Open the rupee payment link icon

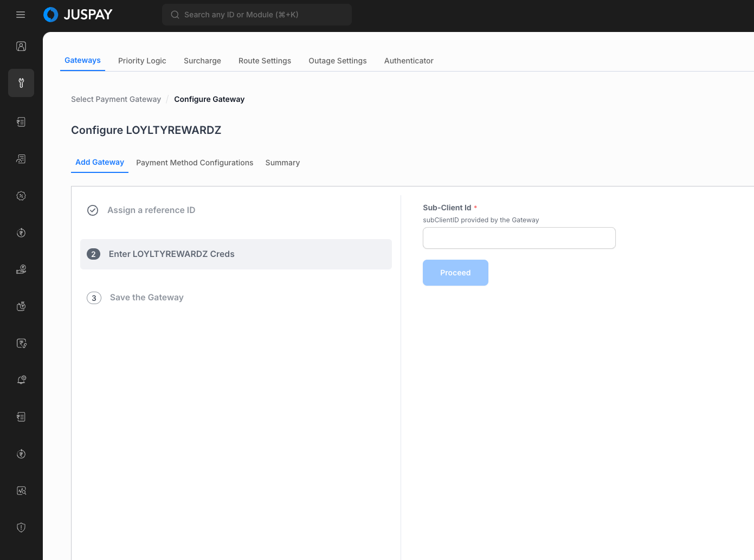pos(21,343)
